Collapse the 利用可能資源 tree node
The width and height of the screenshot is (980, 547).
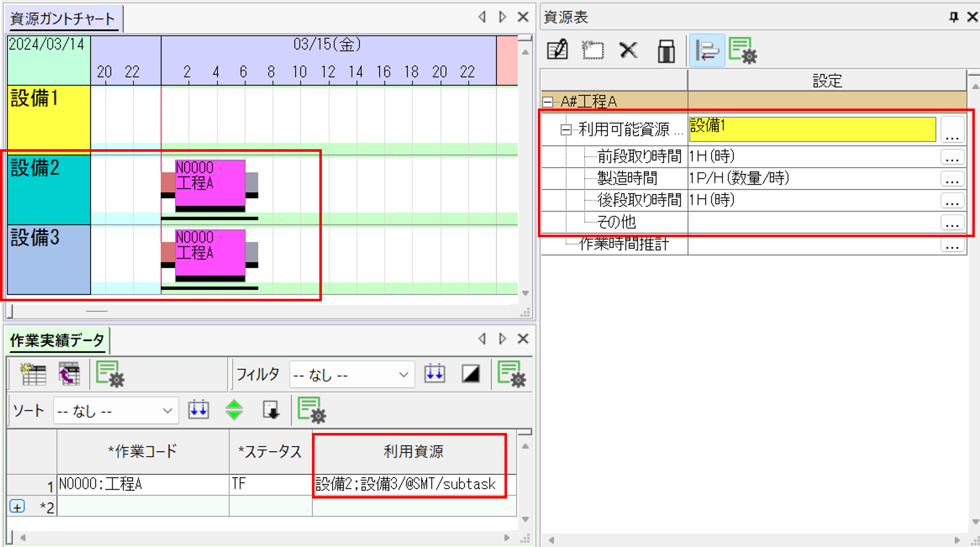tap(566, 130)
